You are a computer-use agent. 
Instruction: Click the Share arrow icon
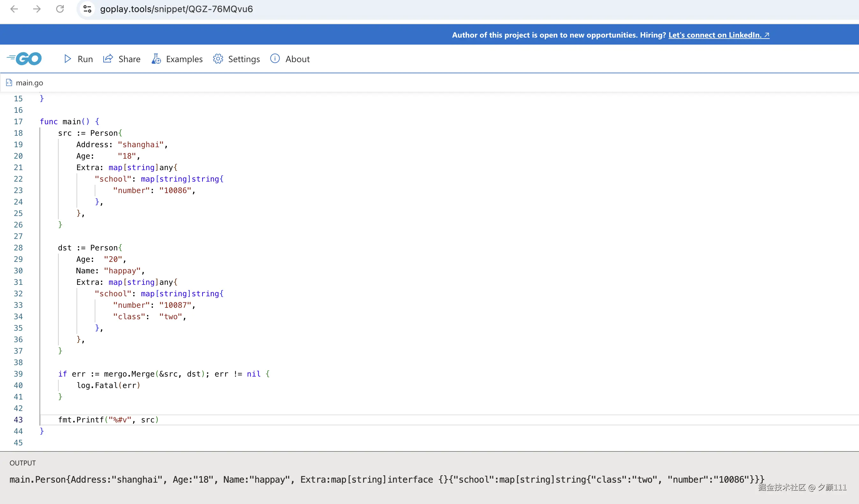point(108,59)
